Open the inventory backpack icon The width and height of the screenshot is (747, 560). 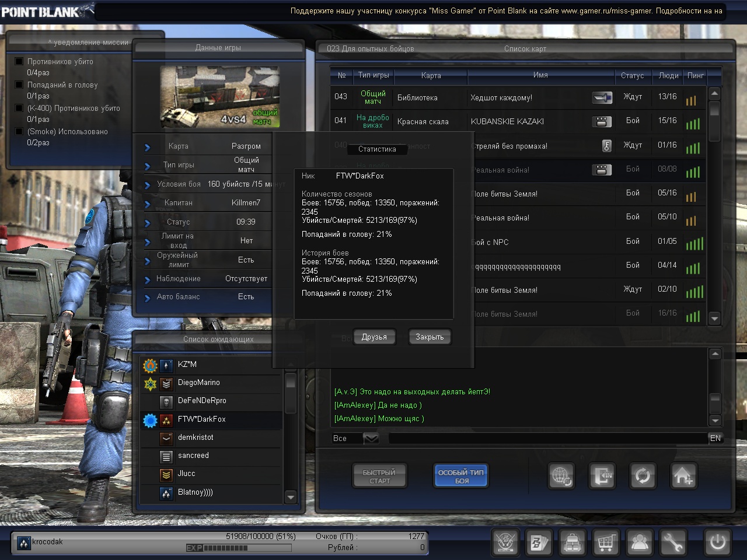pyautogui.click(x=573, y=542)
